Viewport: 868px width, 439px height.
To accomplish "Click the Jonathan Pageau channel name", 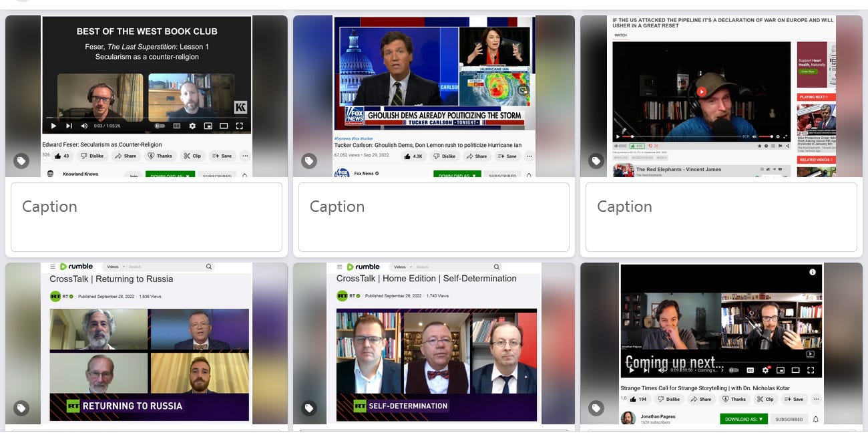I will pos(658,416).
